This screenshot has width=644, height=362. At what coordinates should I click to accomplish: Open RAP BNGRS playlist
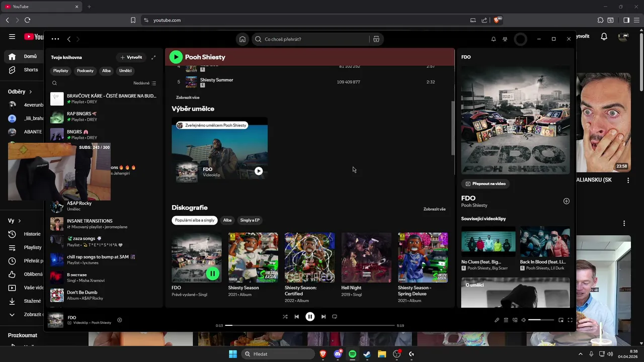click(104, 117)
